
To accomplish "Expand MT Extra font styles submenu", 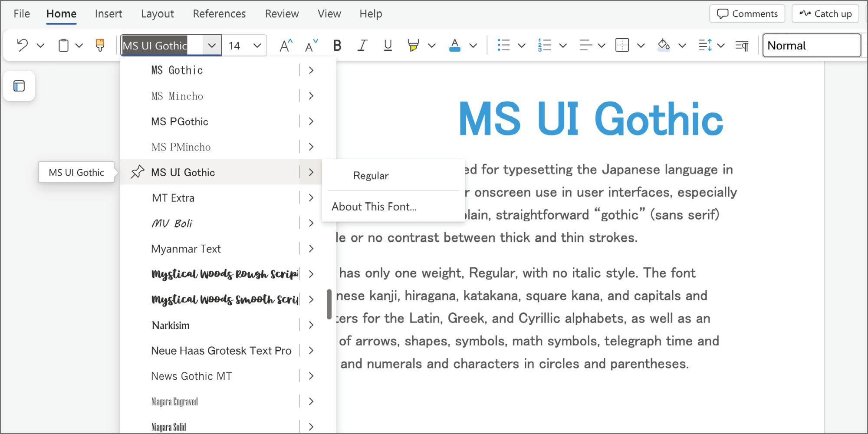I will coord(311,197).
